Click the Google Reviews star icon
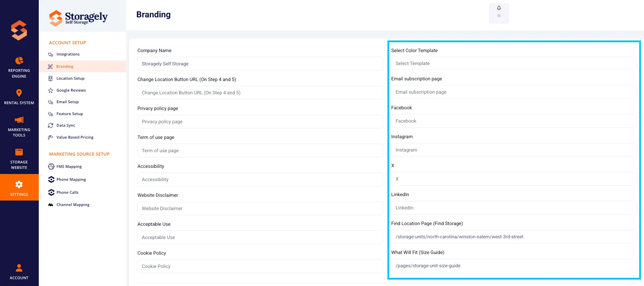 coord(50,90)
